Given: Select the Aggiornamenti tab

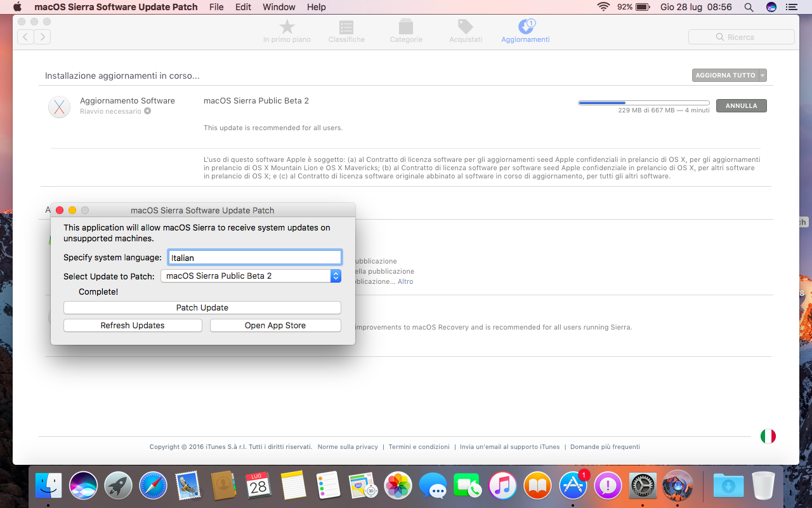Looking at the screenshot, I should (525, 31).
